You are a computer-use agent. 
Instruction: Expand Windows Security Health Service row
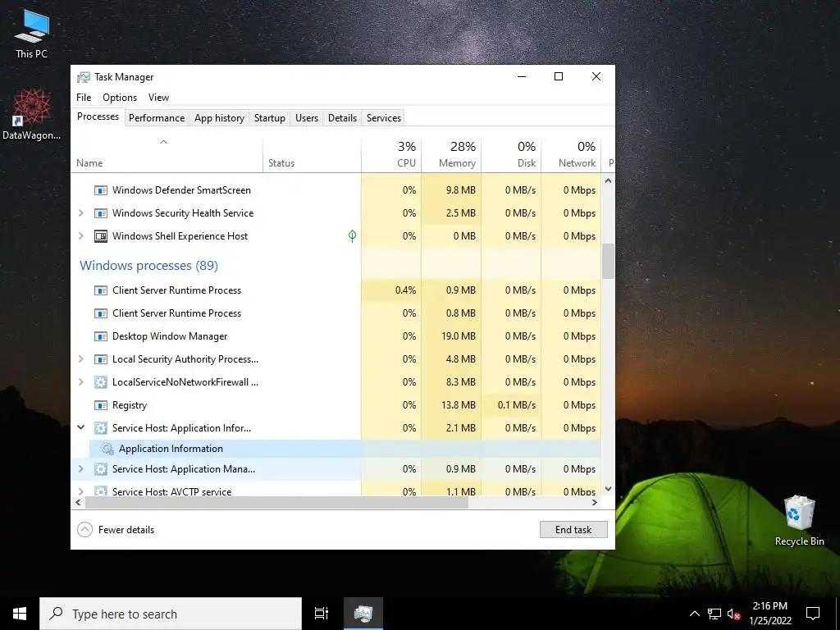click(81, 213)
